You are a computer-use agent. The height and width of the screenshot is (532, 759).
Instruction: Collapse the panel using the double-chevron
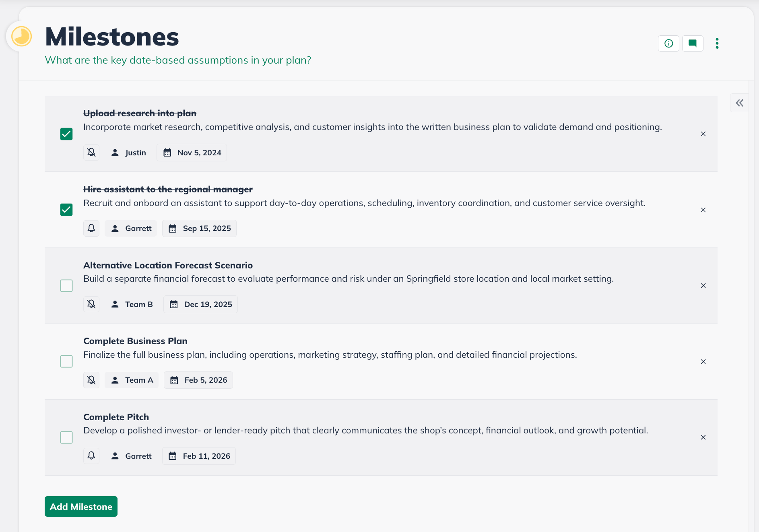(740, 103)
